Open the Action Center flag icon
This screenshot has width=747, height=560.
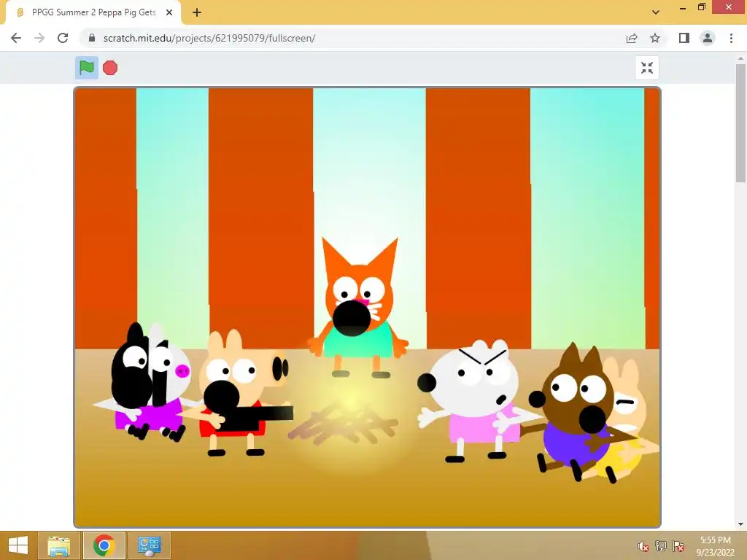click(x=678, y=545)
